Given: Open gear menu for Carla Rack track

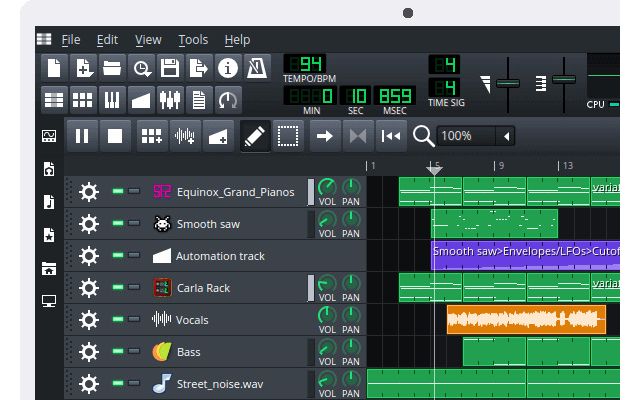Looking at the screenshot, I should [x=89, y=288].
